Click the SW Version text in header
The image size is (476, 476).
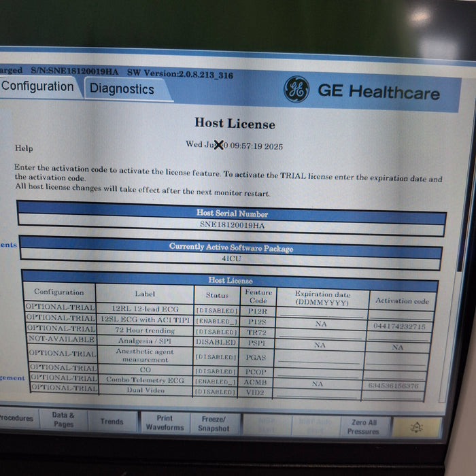click(180, 74)
